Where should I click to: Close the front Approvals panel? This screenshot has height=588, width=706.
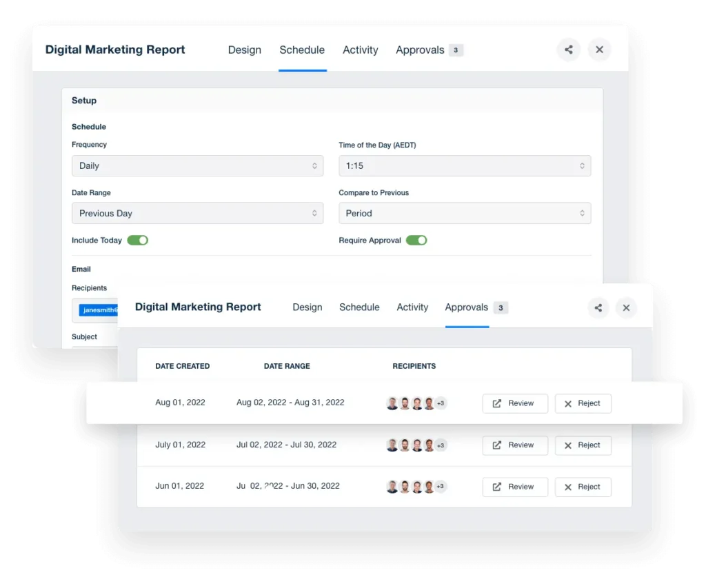pos(626,307)
